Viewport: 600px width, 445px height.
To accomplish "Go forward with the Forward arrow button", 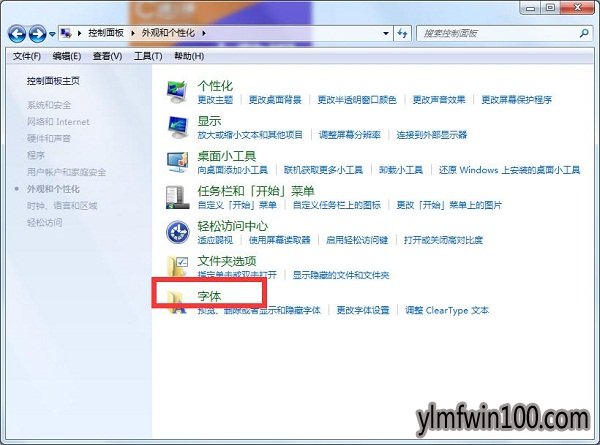I will (x=37, y=34).
